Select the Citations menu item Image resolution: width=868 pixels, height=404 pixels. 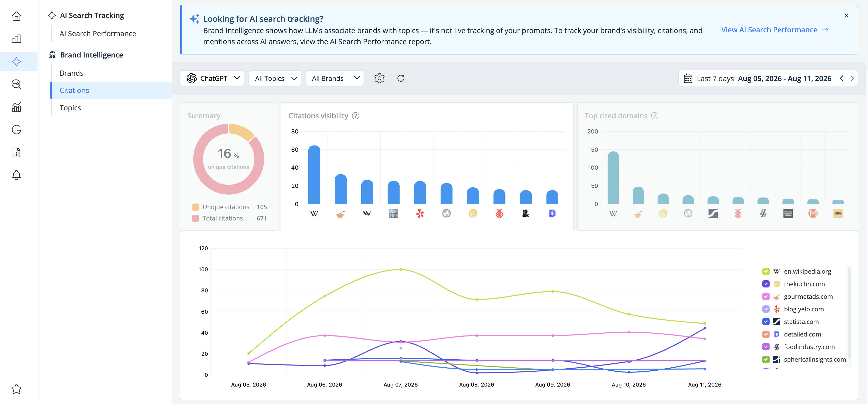pos(110,90)
